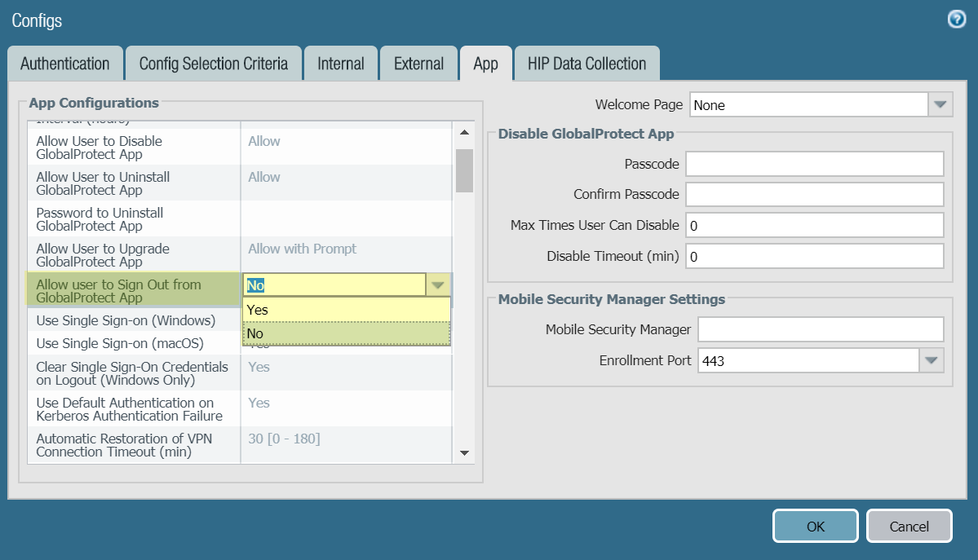978x560 pixels.
Task: Switch to the External tab
Action: click(x=418, y=64)
